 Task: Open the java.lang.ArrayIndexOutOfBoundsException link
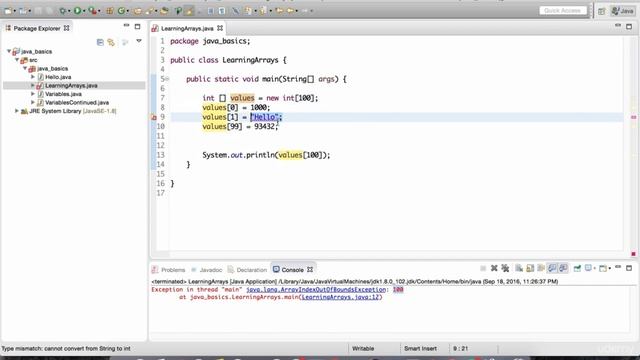point(316,289)
